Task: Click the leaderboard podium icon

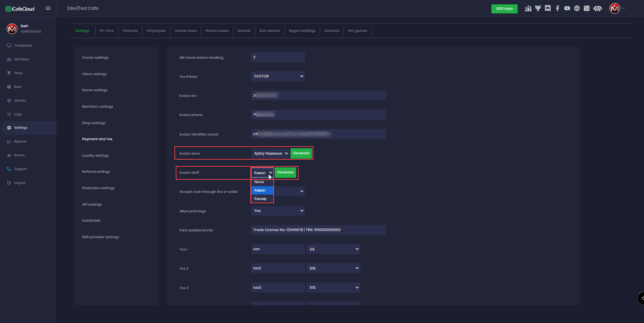Action: (x=528, y=8)
